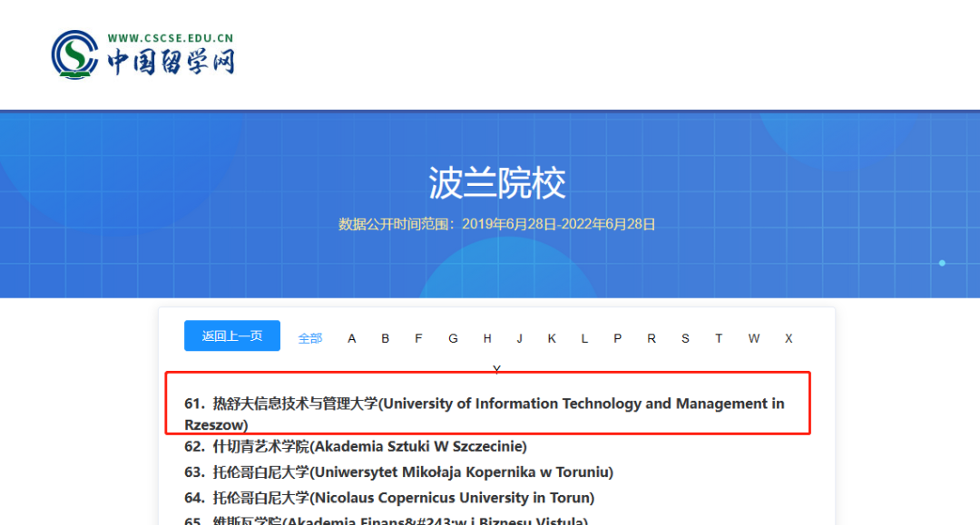The width and height of the screenshot is (980, 525).
Task: Filter schools by letter H
Action: [x=487, y=338]
